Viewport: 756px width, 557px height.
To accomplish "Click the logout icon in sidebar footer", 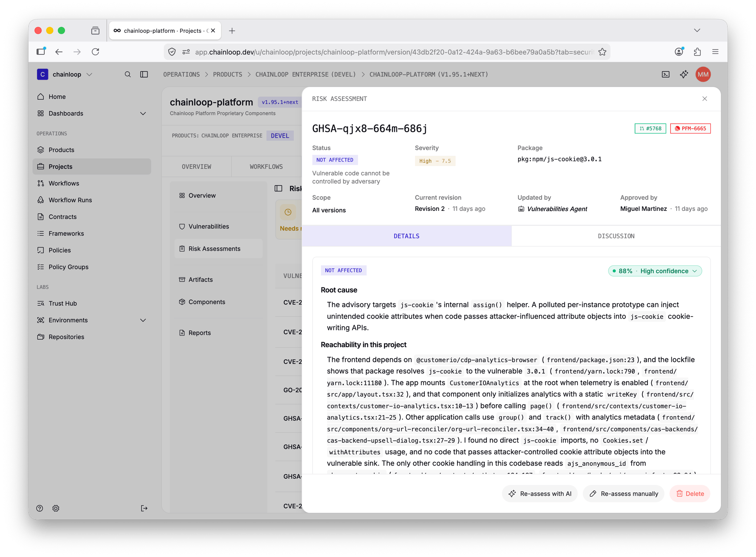I will tap(144, 508).
